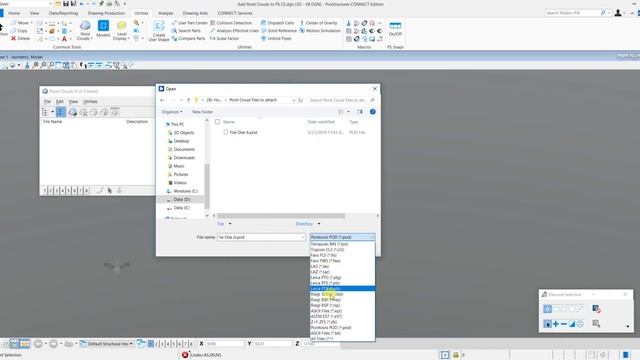Select Downloads in navigation pane
640x360 pixels.
click(184, 158)
